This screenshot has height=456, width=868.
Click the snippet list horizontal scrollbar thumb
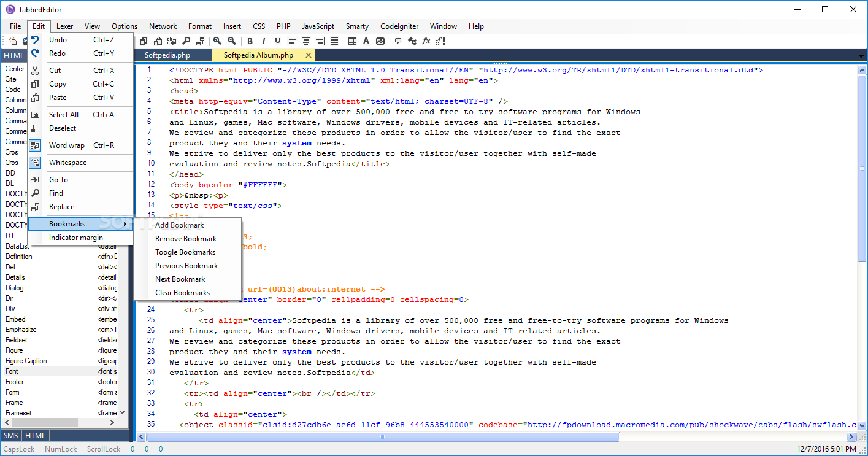tap(45, 423)
